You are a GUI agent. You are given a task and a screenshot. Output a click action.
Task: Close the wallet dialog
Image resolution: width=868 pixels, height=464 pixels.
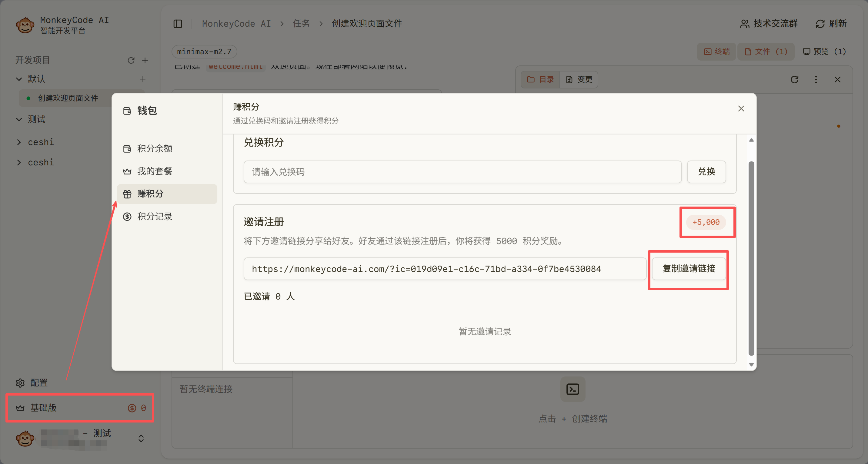(741, 108)
